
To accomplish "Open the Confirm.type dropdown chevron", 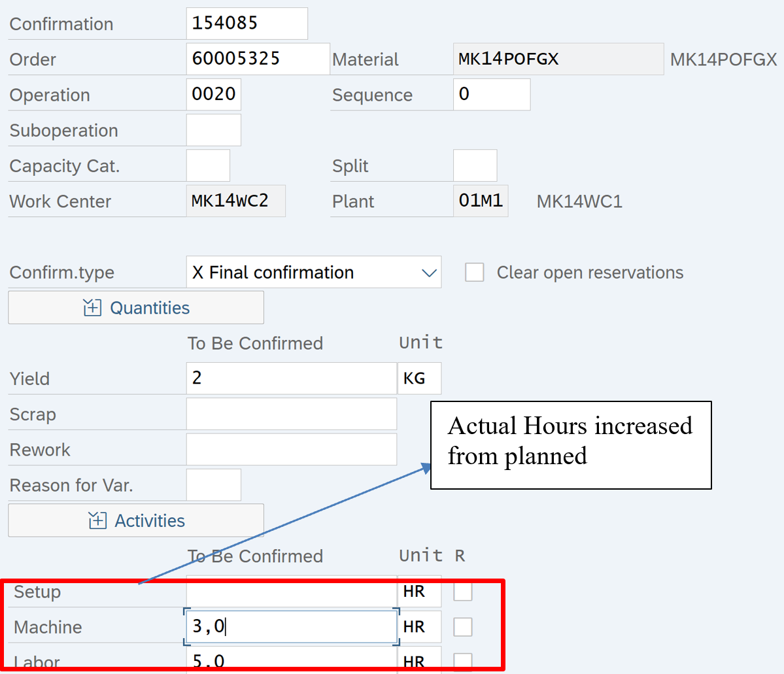I will pos(429,273).
